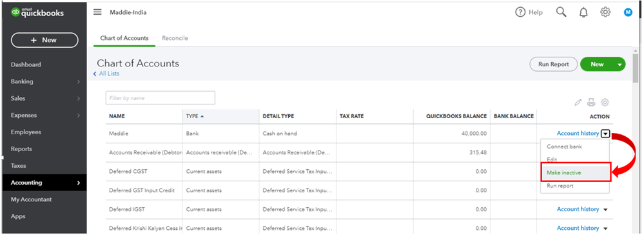Open Account history for Maddie

(x=578, y=134)
